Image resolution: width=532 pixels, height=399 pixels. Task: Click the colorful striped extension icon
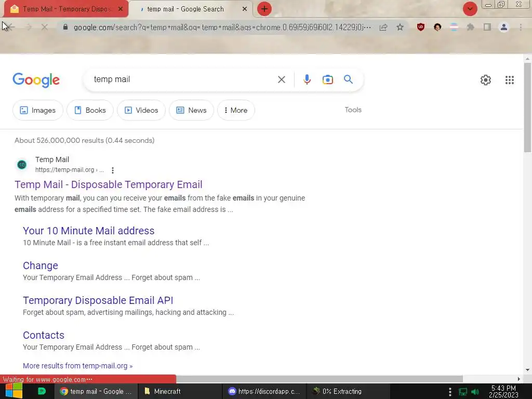click(x=454, y=27)
